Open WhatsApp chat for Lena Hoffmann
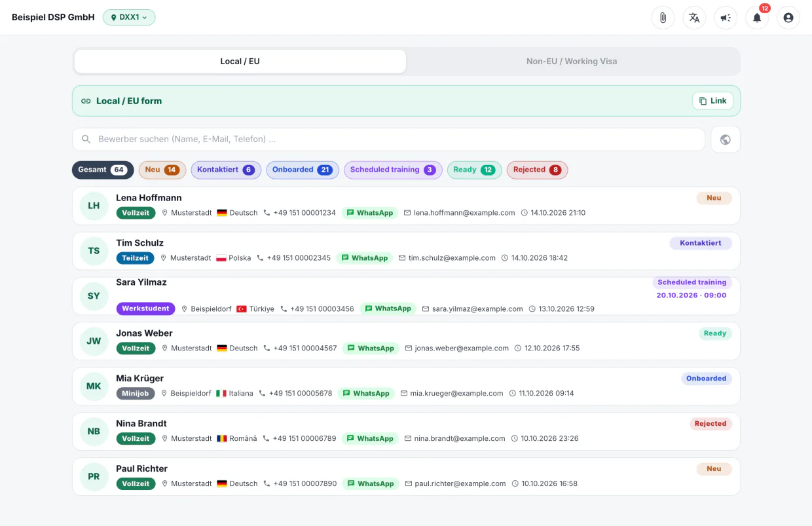The image size is (812, 526). [x=370, y=213]
